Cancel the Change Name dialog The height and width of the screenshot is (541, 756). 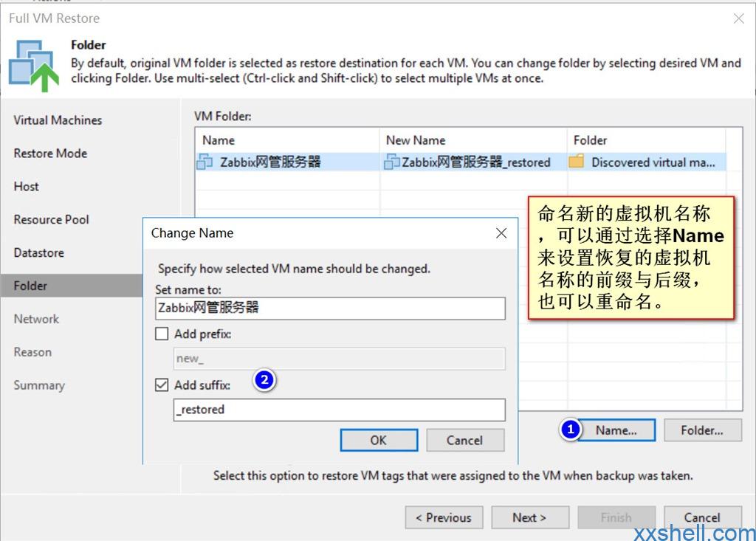465,440
